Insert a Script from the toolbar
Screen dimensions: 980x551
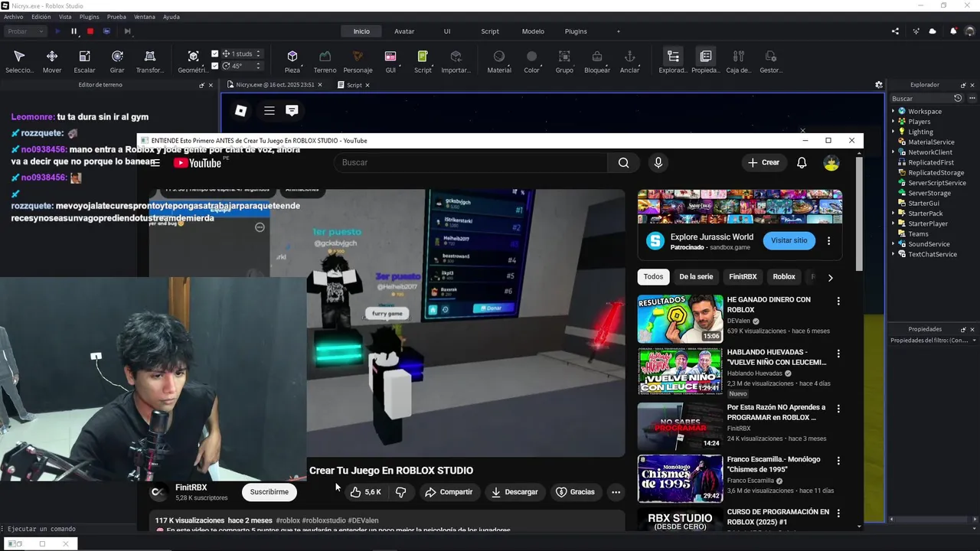[423, 61]
